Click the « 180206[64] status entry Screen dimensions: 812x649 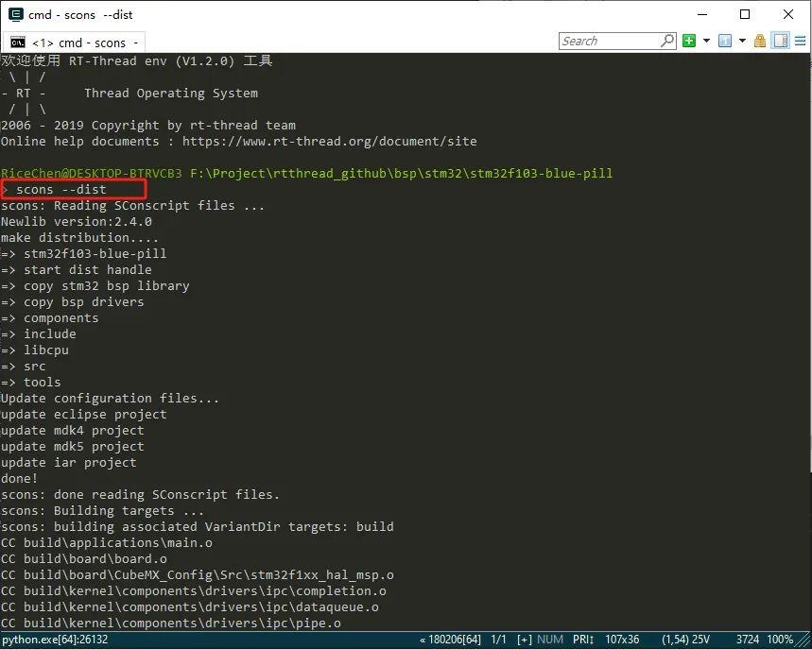(450, 640)
